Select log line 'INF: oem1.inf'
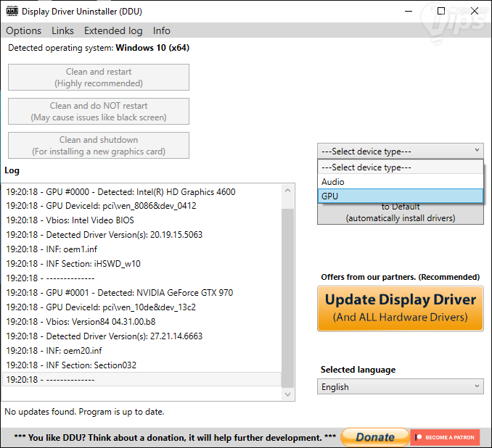This screenshot has width=492, height=448. click(142, 249)
